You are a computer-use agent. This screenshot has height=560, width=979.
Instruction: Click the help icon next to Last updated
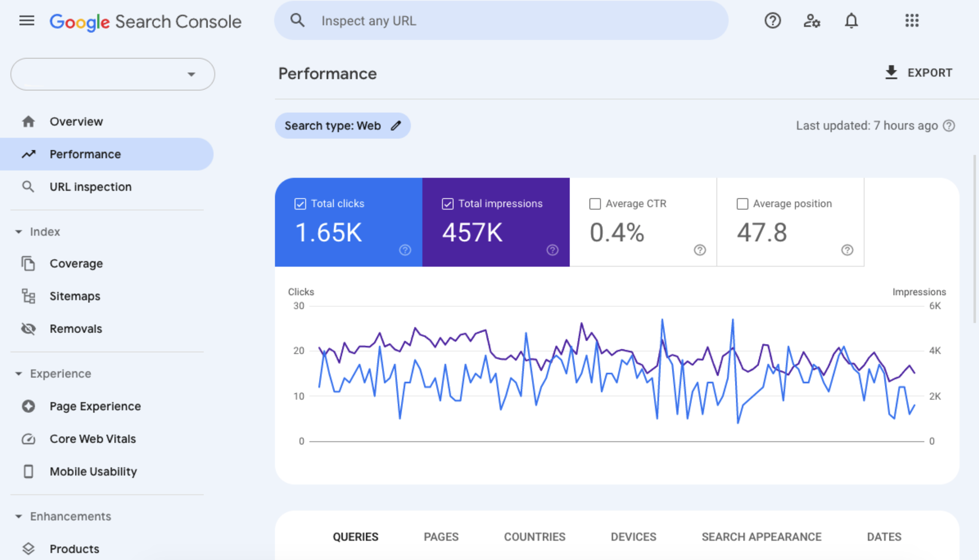[949, 126]
